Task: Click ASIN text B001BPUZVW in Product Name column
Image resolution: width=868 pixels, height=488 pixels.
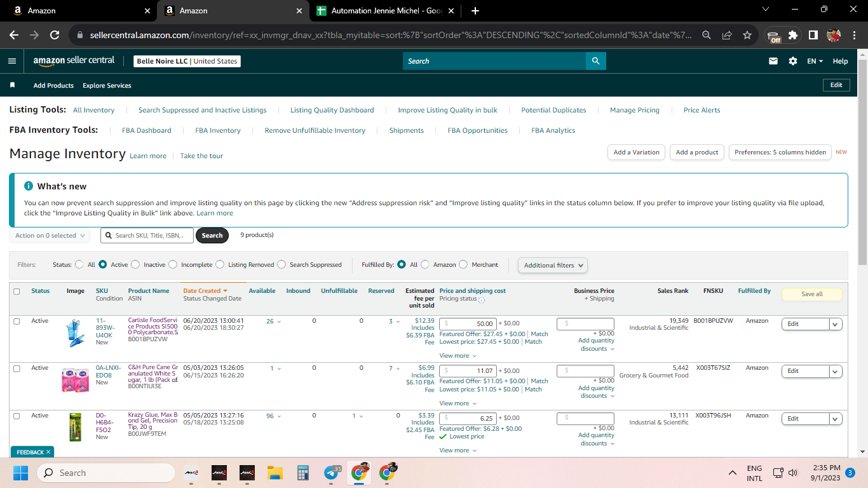Action: (x=148, y=339)
